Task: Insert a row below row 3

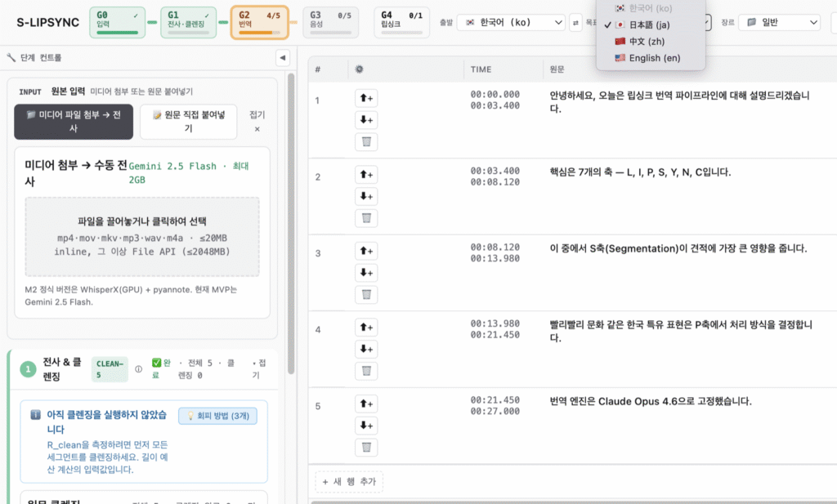Action: point(366,273)
